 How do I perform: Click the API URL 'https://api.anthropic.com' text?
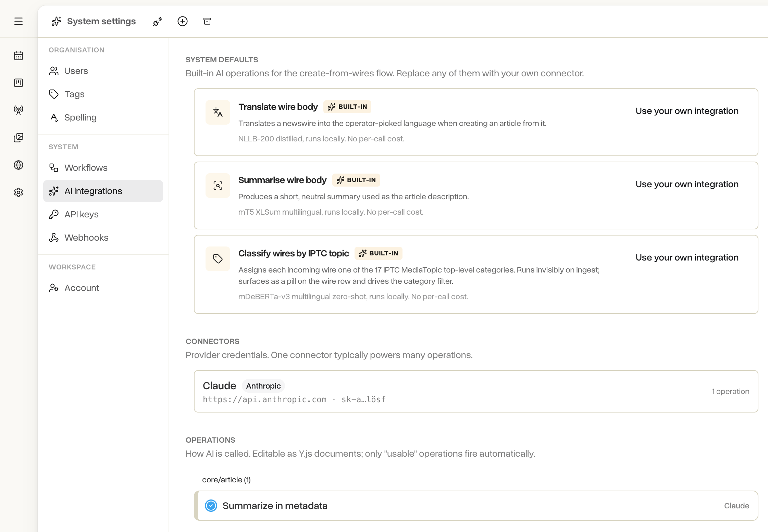264,400
